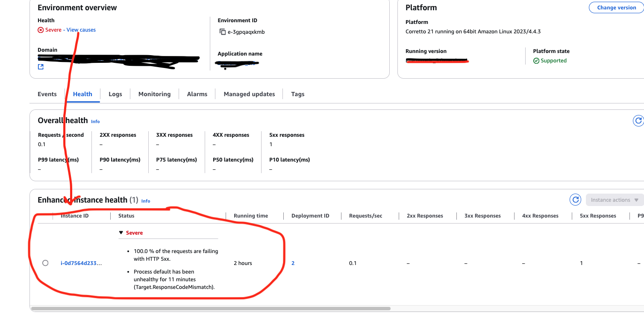Open domain URL via external link icon
This screenshot has height=315, width=644.
pyautogui.click(x=41, y=67)
